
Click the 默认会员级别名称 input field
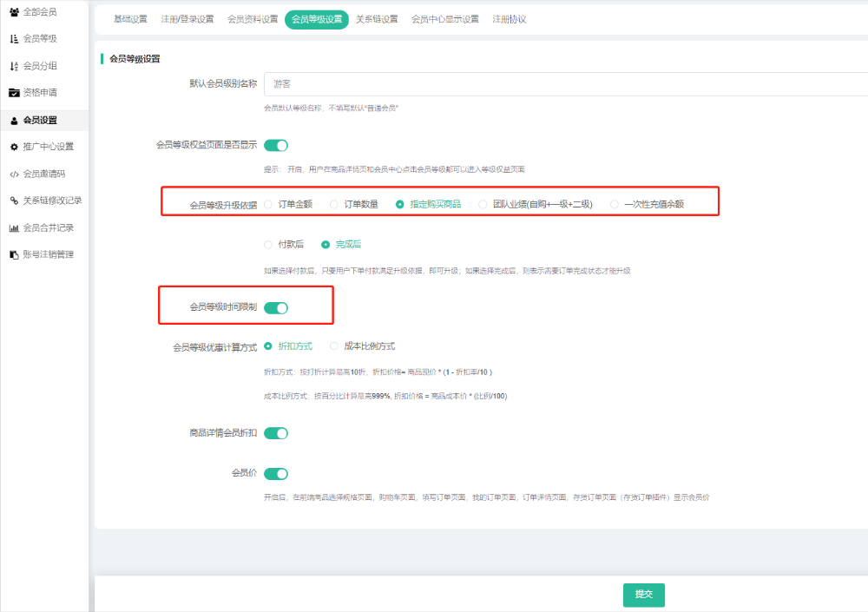(x=564, y=84)
